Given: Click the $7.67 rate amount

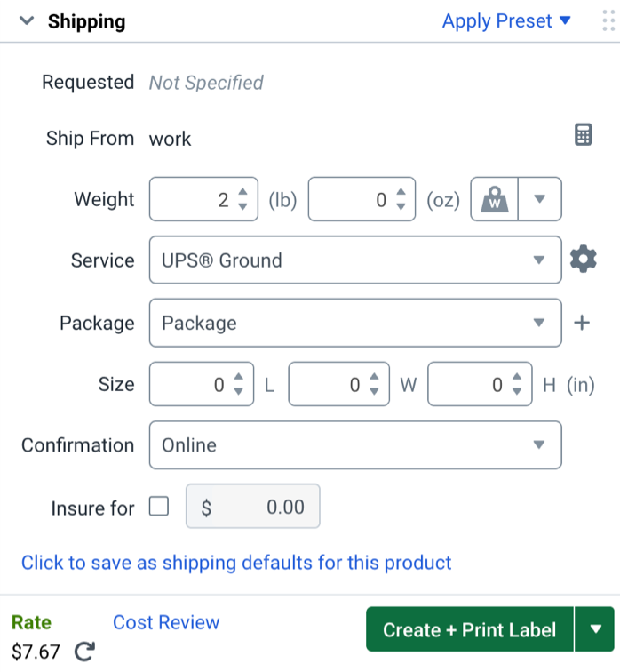Looking at the screenshot, I should [36, 652].
